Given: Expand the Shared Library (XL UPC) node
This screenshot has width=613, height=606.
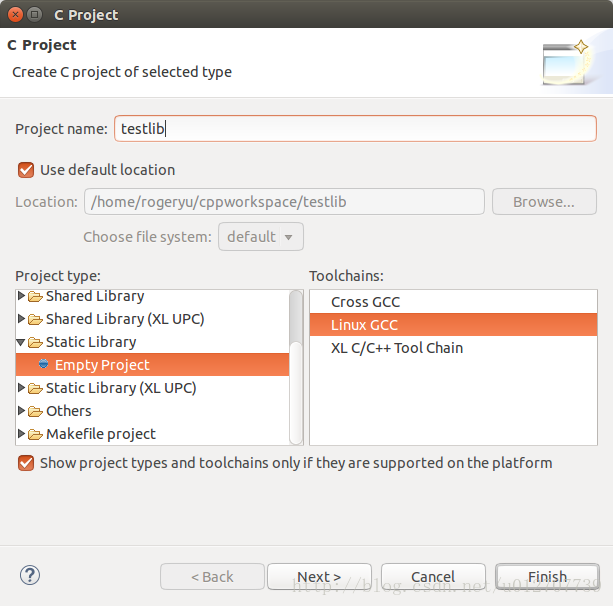Looking at the screenshot, I should (22, 319).
